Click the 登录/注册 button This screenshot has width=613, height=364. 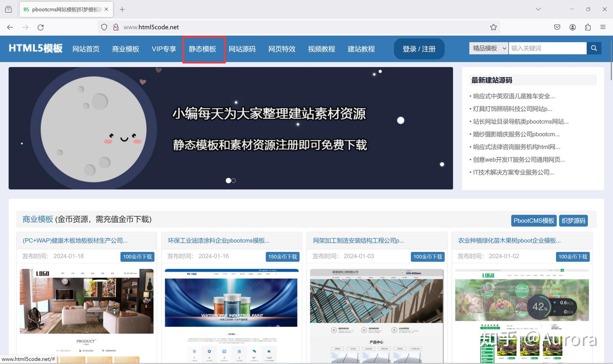pos(419,49)
